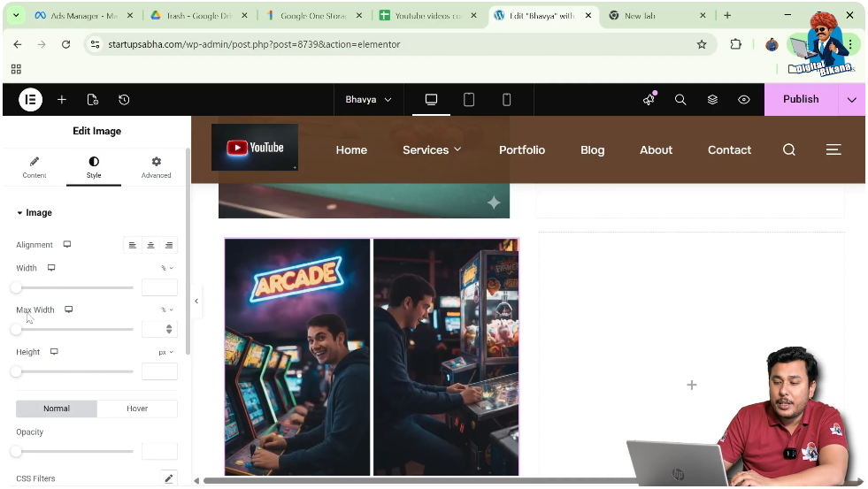The height and width of the screenshot is (489, 868).
Task: Click responsive device icon beside Max Width
Action: coord(69,309)
